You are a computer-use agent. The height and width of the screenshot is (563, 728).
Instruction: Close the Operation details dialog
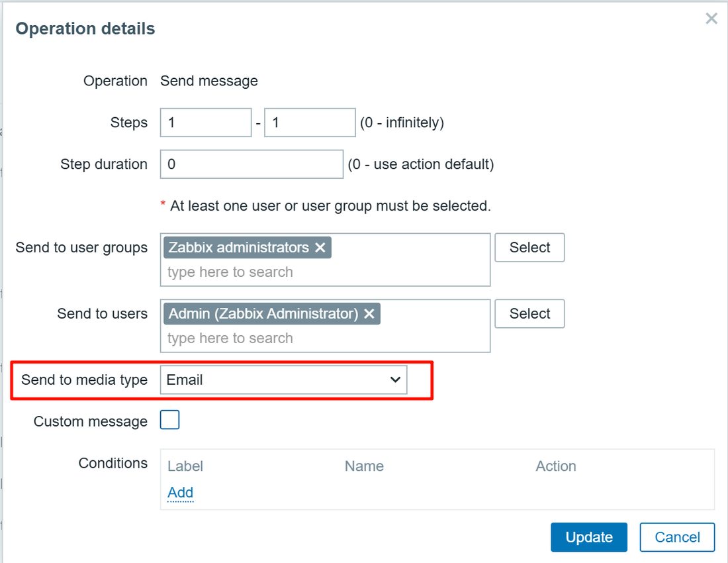(x=711, y=19)
